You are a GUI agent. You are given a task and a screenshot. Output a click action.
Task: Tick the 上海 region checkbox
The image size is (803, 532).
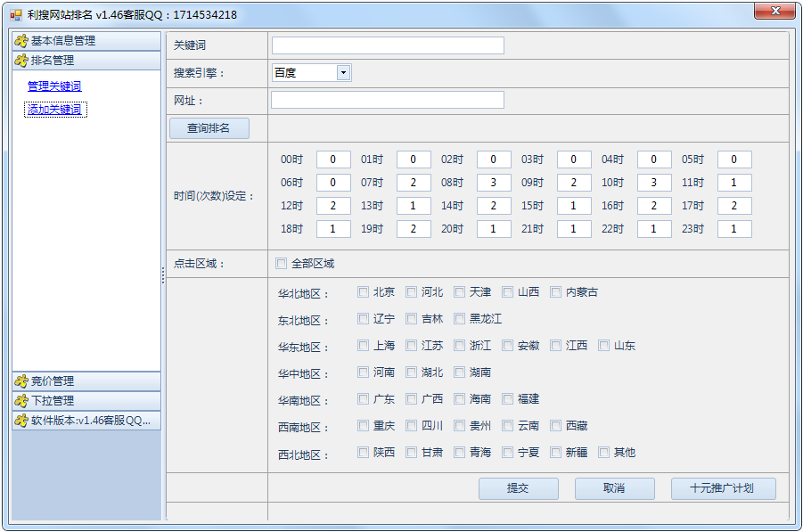[x=363, y=346]
